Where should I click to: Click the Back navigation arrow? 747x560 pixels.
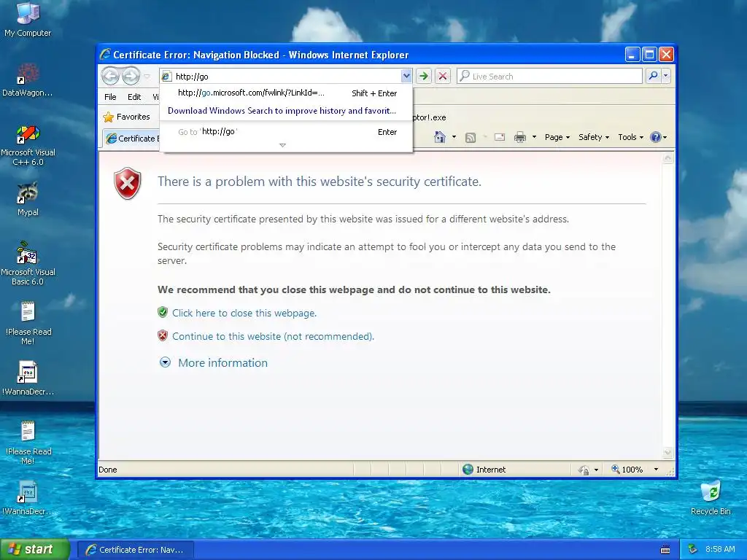tap(111, 76)
